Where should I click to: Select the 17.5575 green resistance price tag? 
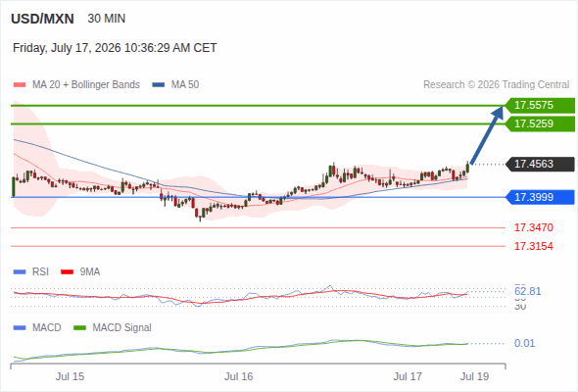[x=540, y=106]
